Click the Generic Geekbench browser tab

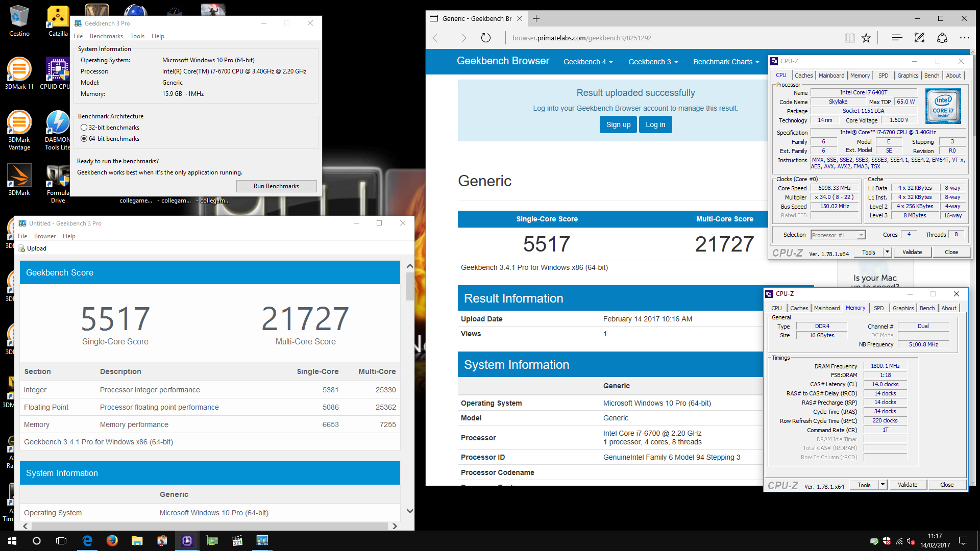[x=476, y=19]
